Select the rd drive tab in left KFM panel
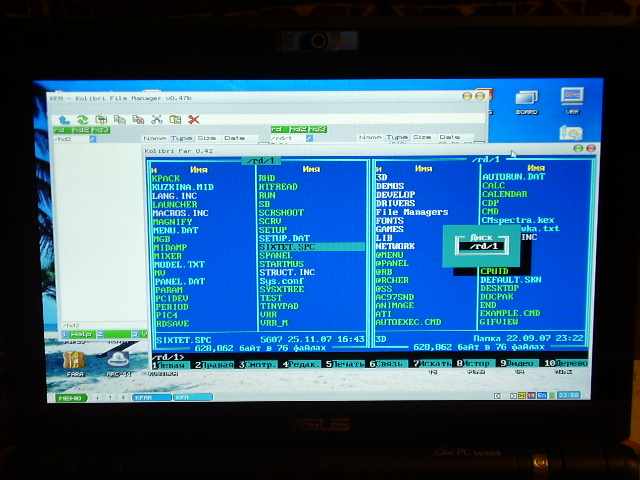Screen dimensions: 640x480 [x=61, y=130]
